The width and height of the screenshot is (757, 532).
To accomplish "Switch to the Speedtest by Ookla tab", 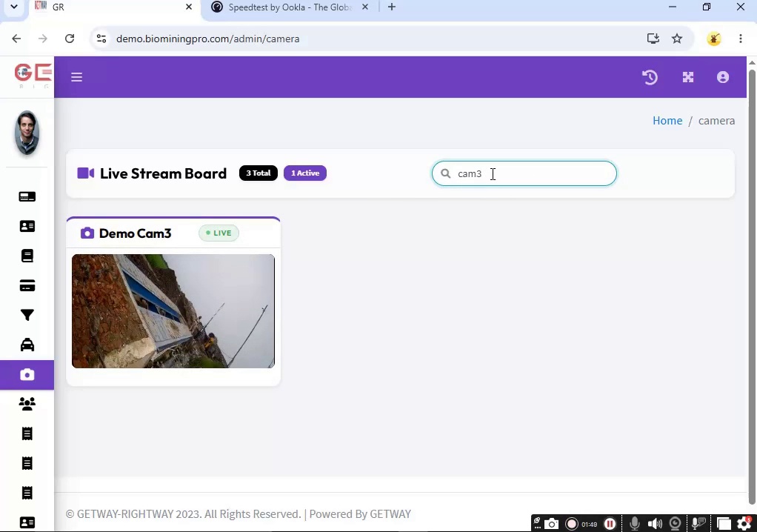I will (290, 7).
